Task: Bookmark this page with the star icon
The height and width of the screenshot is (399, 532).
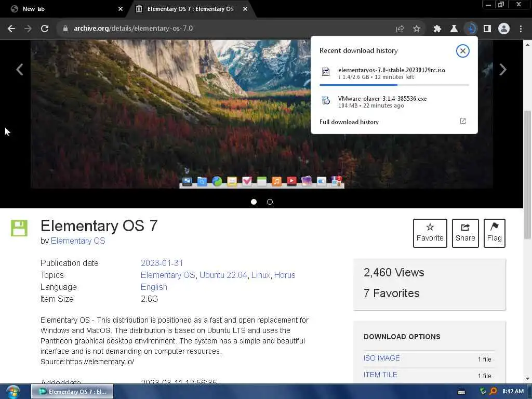Action: point(417,29)
